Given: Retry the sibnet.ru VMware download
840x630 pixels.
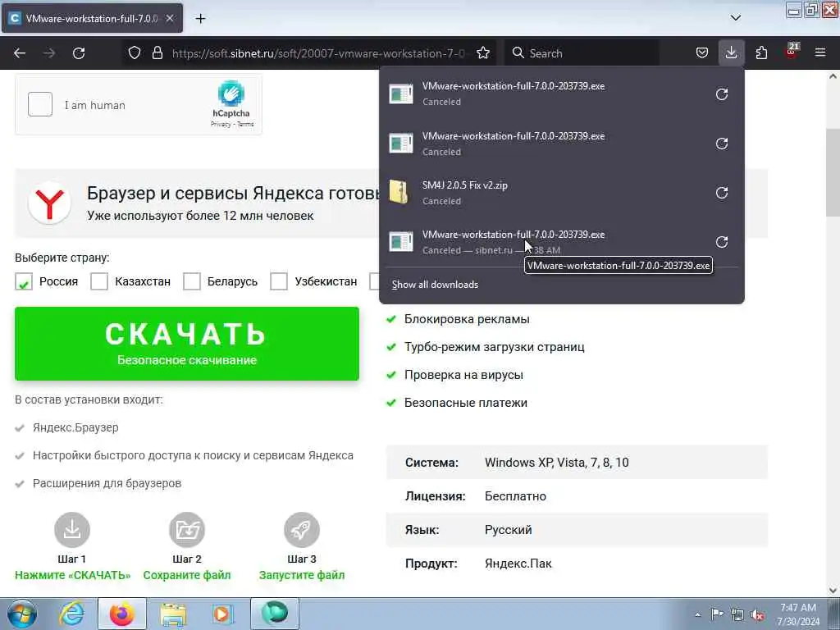Looking at the screenshot, I should tap(722, 242).
